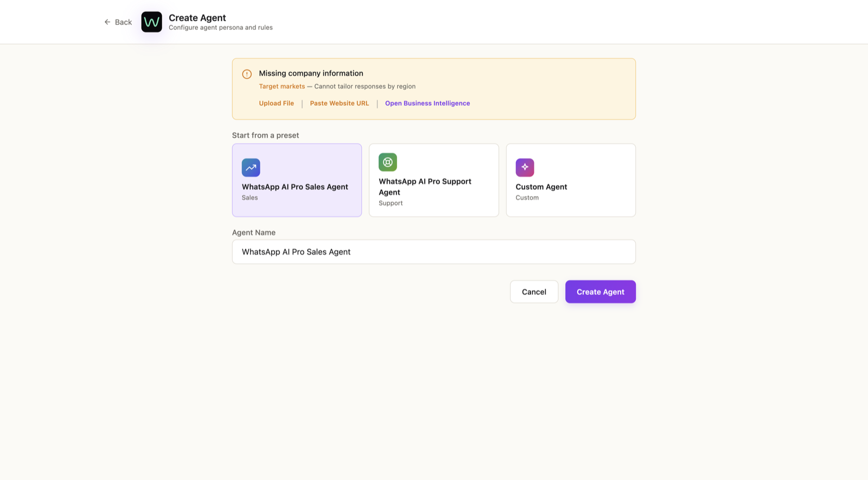Click the purple sparkle Custom Agent icon
The image size is (868, 480).
[x=525, y=167]
